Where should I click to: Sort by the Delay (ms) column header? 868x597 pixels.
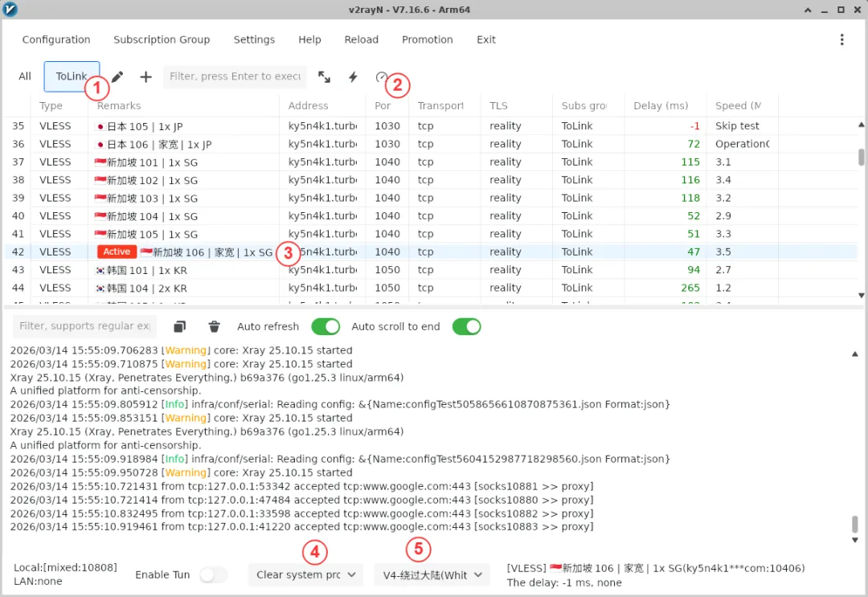(x=665, y=106)
